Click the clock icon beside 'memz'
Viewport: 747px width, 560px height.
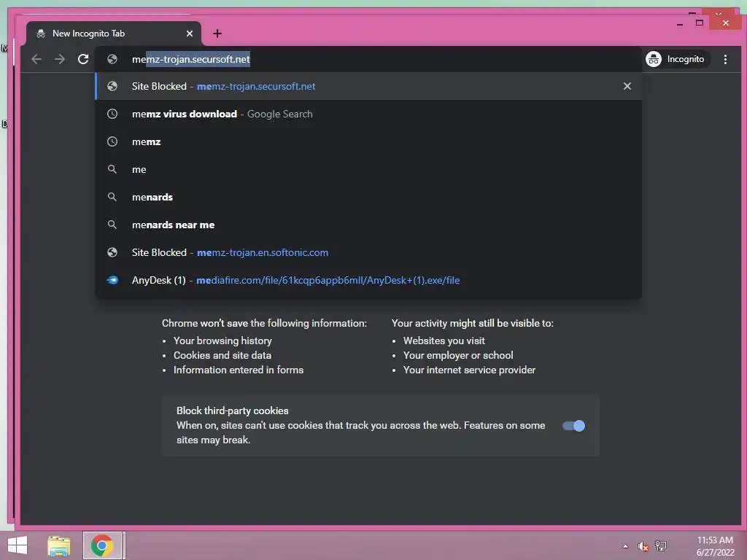[112, 141]
